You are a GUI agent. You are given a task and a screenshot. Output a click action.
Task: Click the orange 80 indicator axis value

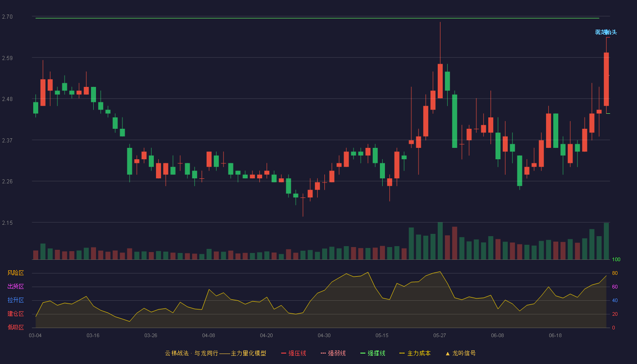pyautogui.click(x=615, y=273)
